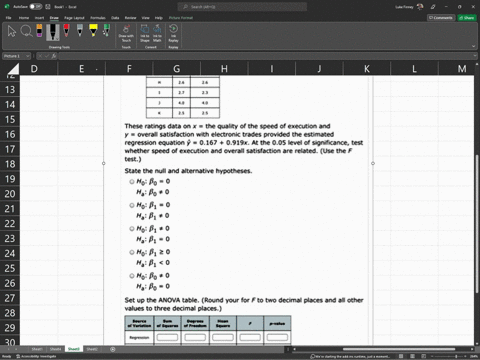Play Ink Replay
480x360 pixels.
(x=173, y=33)
